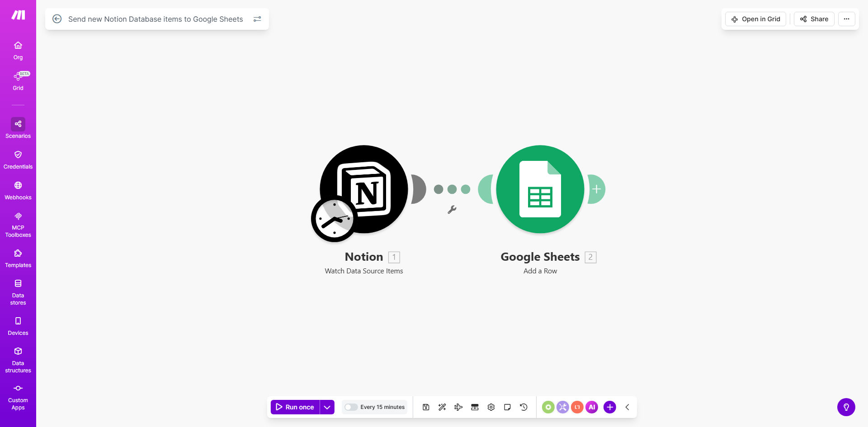
Task: Go to Scenarios in the sidebar
Action: 18,128
